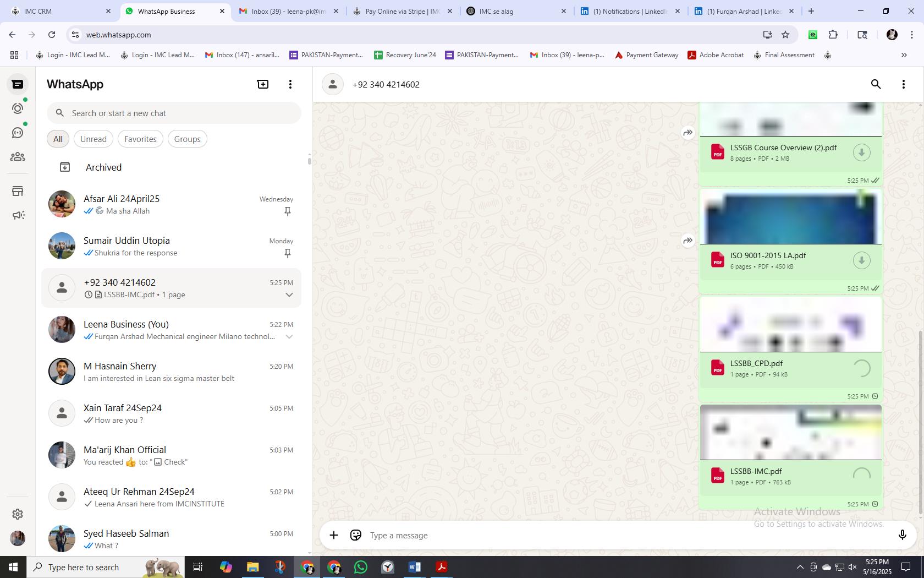This screenshot has height=578, width=924.
Task: Open WhatsApp settings gear icon
Action: (18, 514)
